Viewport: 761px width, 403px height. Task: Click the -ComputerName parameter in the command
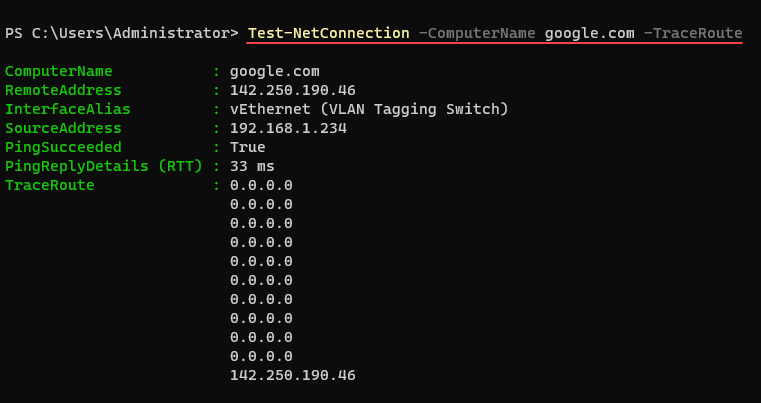click(x=477, y=33)
